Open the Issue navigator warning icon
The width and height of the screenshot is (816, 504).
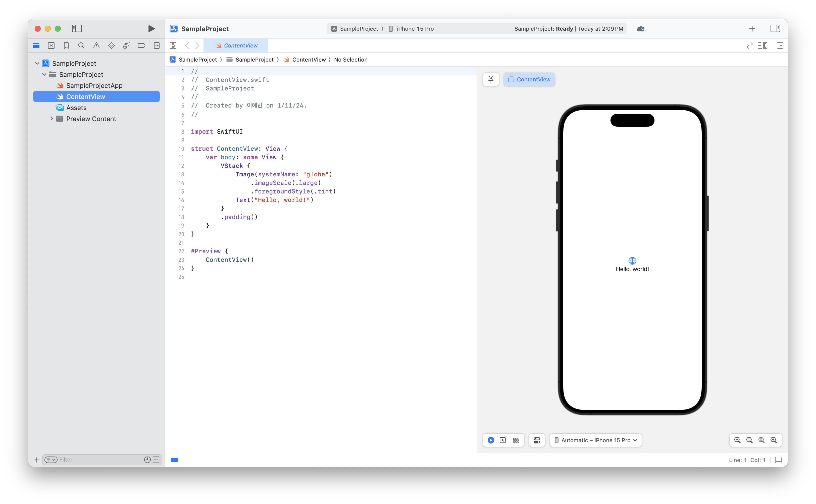click(x=96, y=46)
